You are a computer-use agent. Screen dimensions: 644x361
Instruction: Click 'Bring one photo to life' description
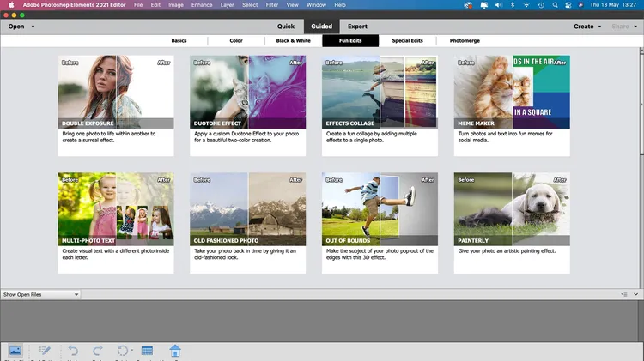click(109, 137)
